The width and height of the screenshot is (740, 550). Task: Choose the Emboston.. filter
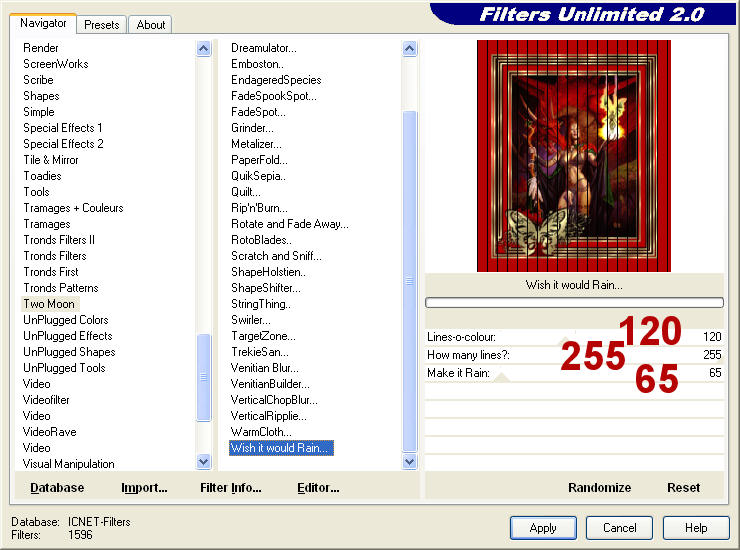[257, 64]
